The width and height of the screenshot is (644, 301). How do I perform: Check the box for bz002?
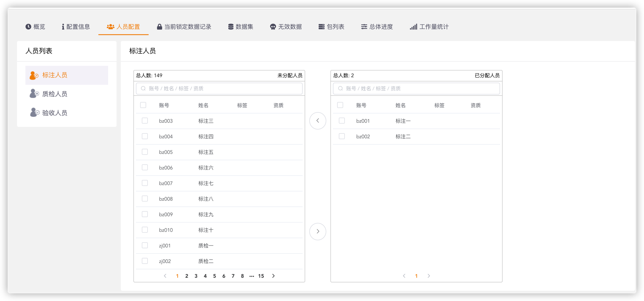pyautogui.click(x=342, y=136)
